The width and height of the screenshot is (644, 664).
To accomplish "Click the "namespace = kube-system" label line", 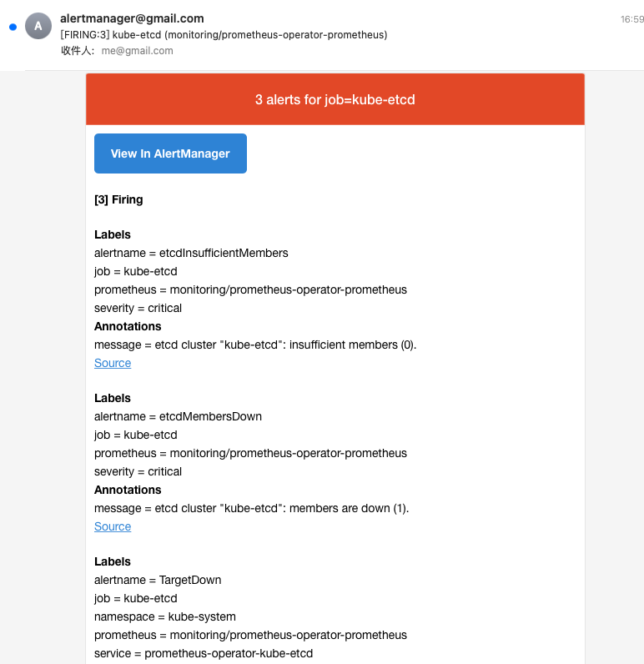I will tap(165, 616).
